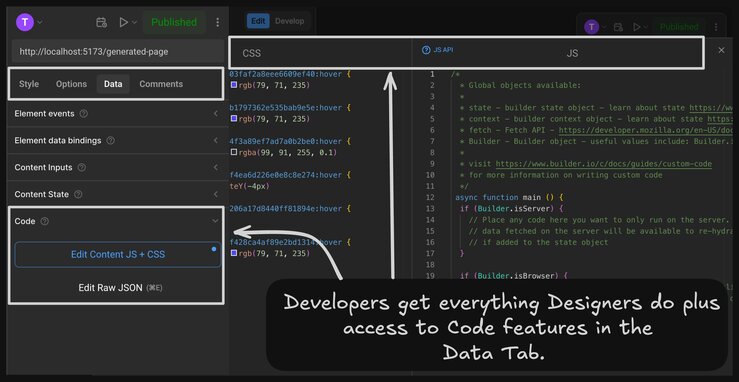Viewport: 739px width, 382px height.
Task: Click the if (Builder.isServer) line
Action: (x=511, y=209)
